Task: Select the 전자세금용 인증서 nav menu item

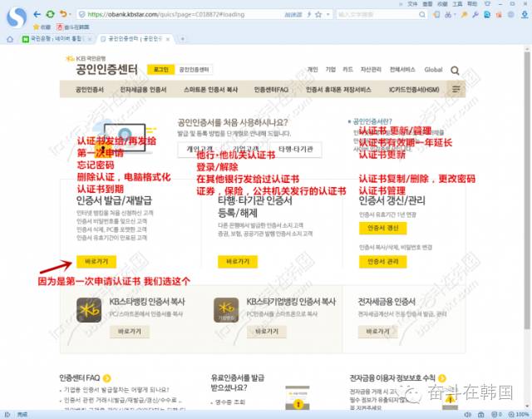Action: (143, 90)
